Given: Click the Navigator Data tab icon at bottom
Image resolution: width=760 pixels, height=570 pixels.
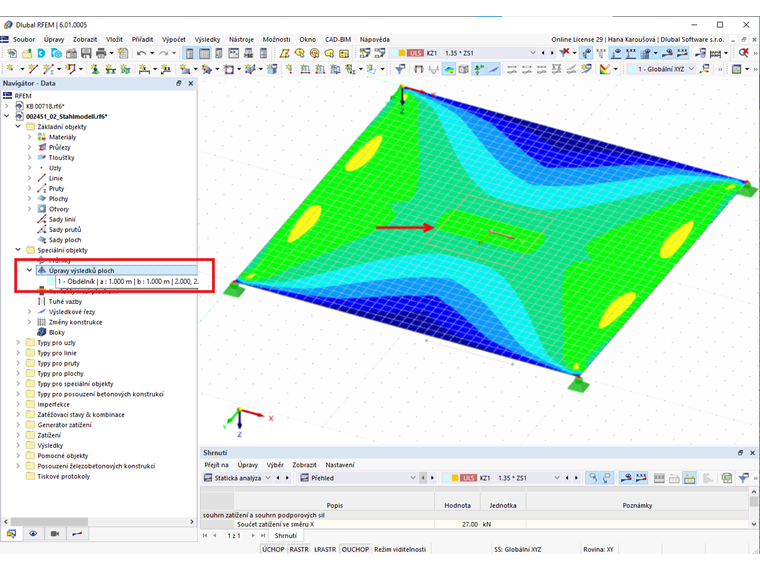Looking at the screenshot, I should pyautogui.click(x=11, y=534).
